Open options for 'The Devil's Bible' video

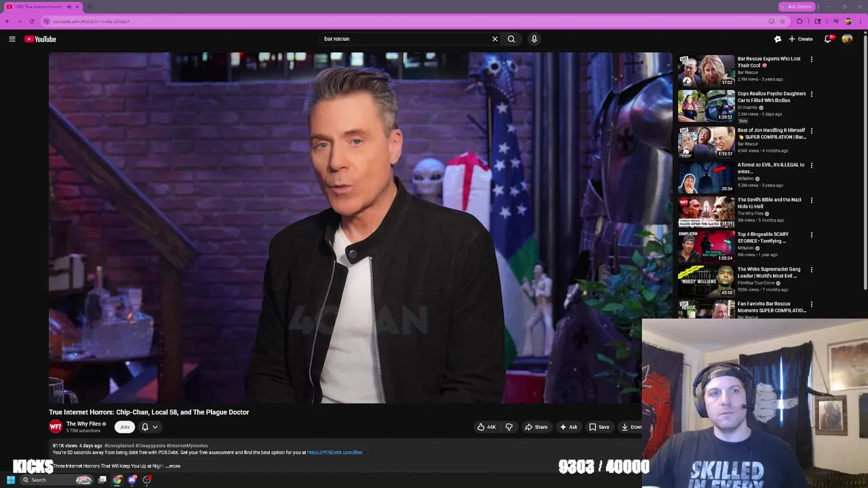click(x=811, y=200)
